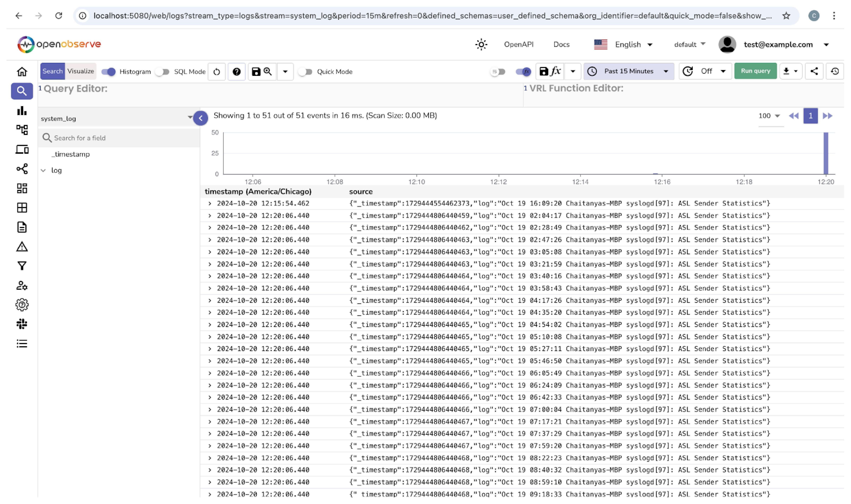Open IAM user management from the sidebar
851x504 pixels.
click(22, 286)
